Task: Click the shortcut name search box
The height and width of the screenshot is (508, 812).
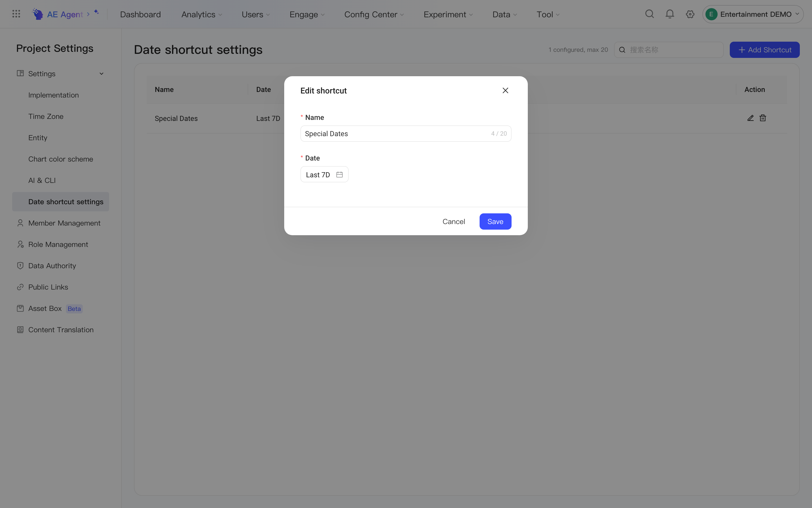Action: tap(668, 50)
